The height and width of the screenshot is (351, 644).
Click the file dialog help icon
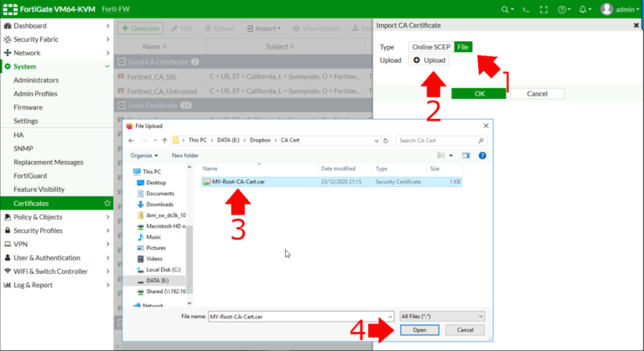[x=482, y=156]
